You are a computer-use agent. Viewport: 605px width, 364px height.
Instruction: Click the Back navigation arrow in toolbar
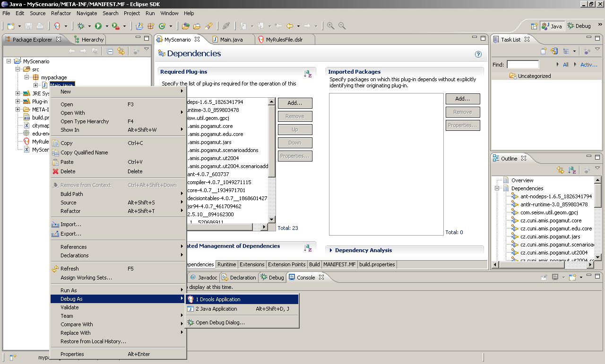point(290,26)
